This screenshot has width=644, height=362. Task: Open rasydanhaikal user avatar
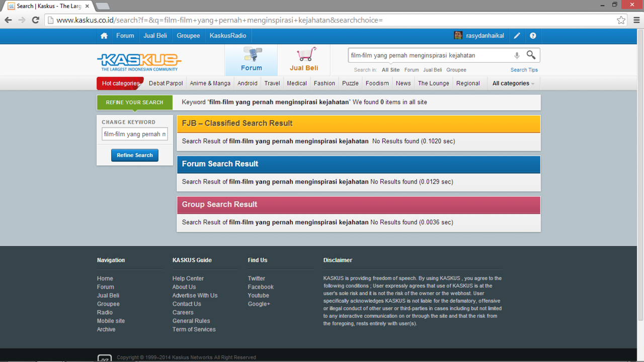coord(458,35)
